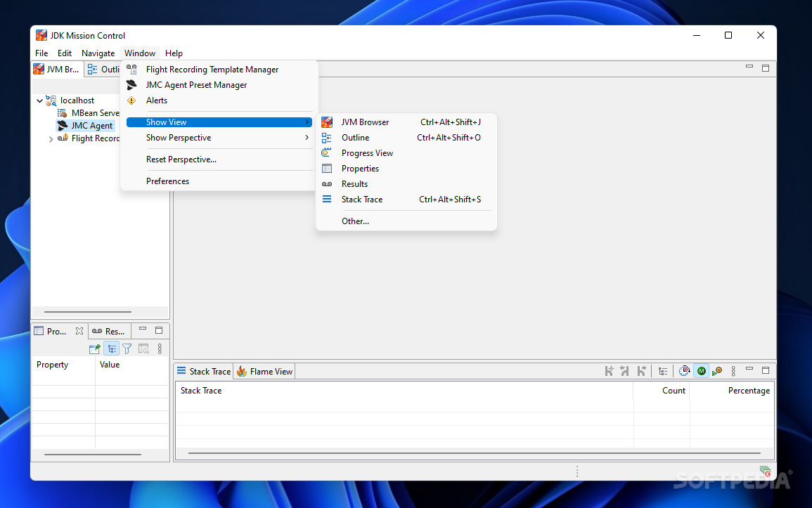Close the Properties tab with its X

[79, 331]
